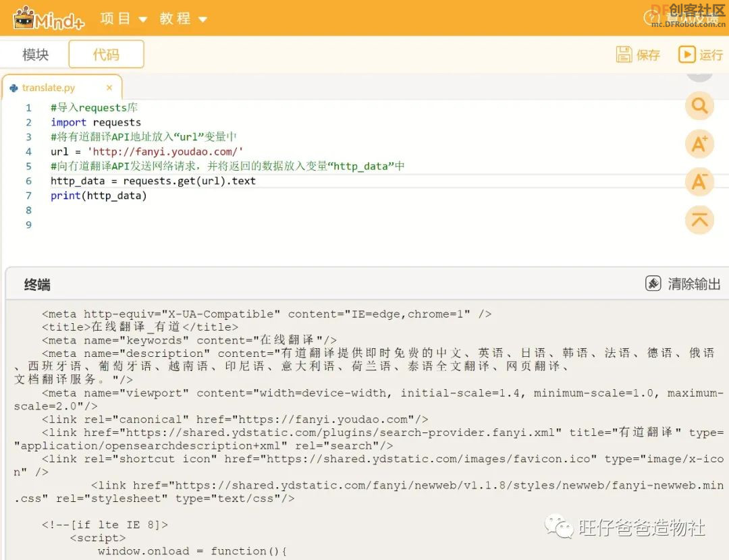Viewport: 729px width, 560px height.
Task: Click the 保存 button label
Action: (x=648, y=55)
